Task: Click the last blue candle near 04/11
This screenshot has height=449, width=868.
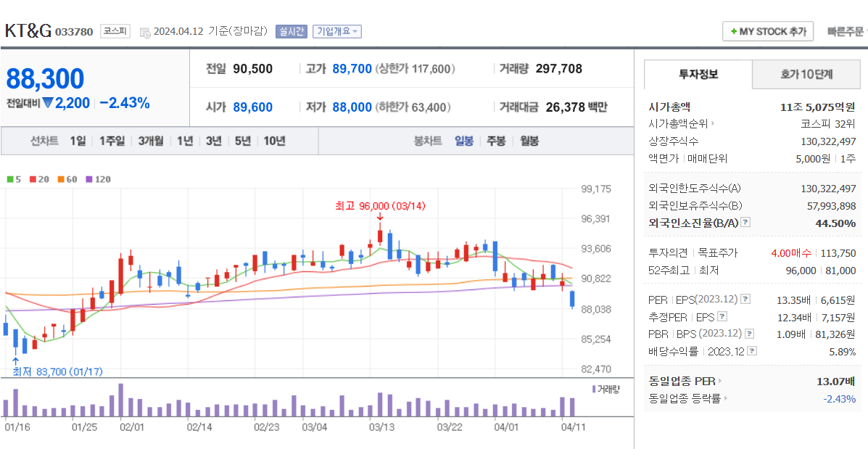Action: coord(572,299)
